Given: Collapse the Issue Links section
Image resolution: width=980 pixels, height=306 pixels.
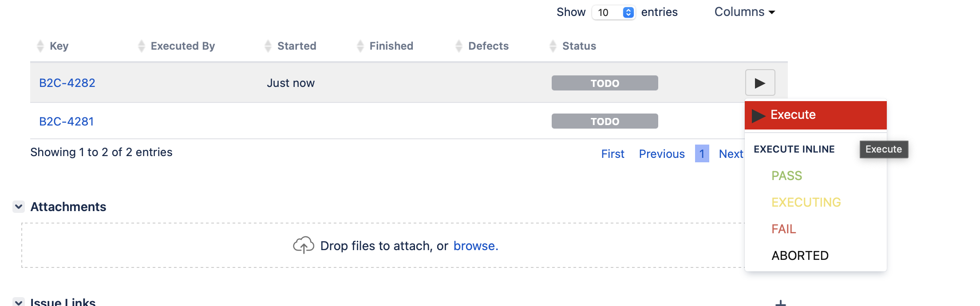Looking at the screenshot, I should pos(19,302).
